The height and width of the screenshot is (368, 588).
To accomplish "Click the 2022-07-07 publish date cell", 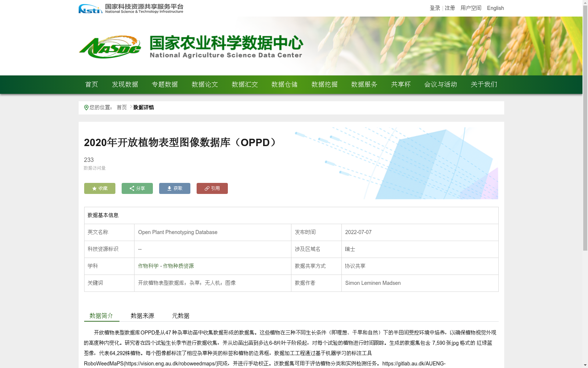I will coord(420,233).
